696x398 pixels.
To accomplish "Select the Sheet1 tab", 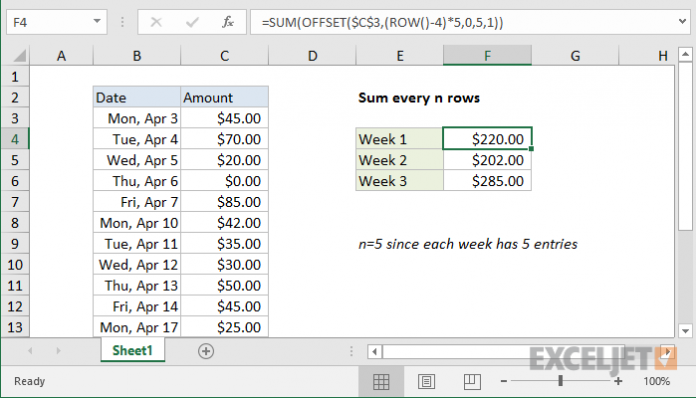I will [132, 351].
